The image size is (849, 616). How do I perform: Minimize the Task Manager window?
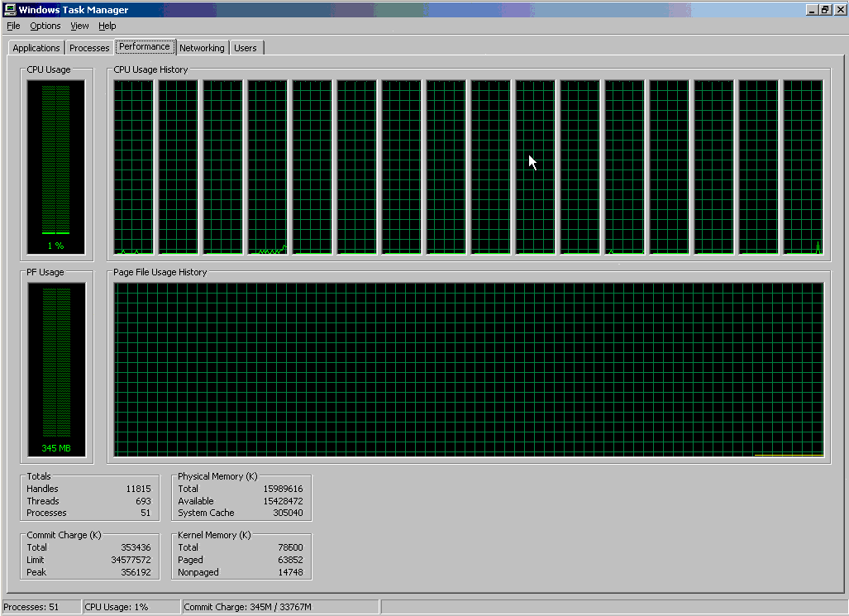point(812,10)
